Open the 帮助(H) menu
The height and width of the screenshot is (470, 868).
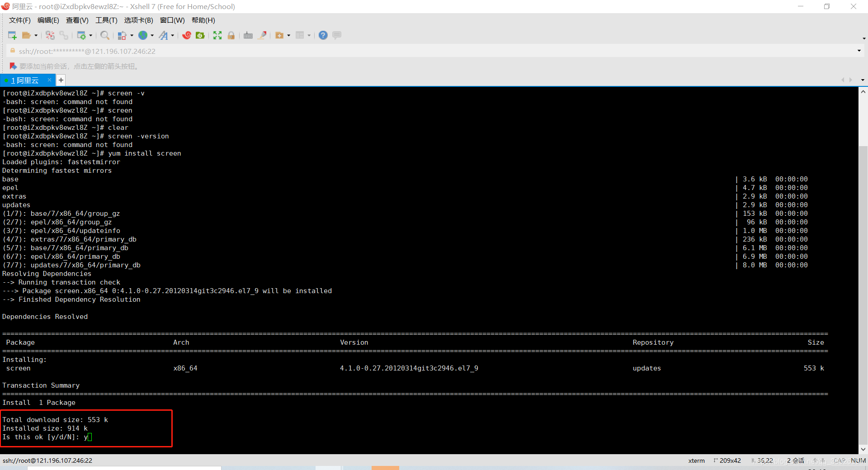[203, 20]
